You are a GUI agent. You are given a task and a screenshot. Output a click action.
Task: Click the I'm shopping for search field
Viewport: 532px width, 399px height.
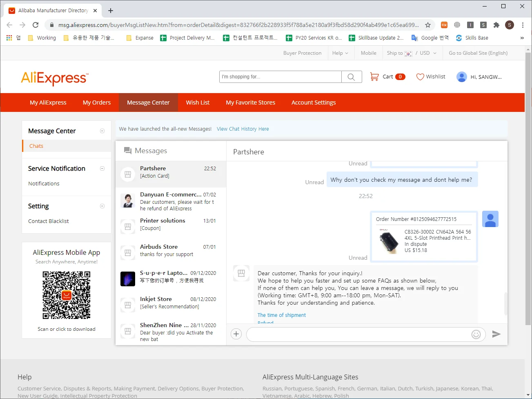pyautogui.click(x=280, y=77)
